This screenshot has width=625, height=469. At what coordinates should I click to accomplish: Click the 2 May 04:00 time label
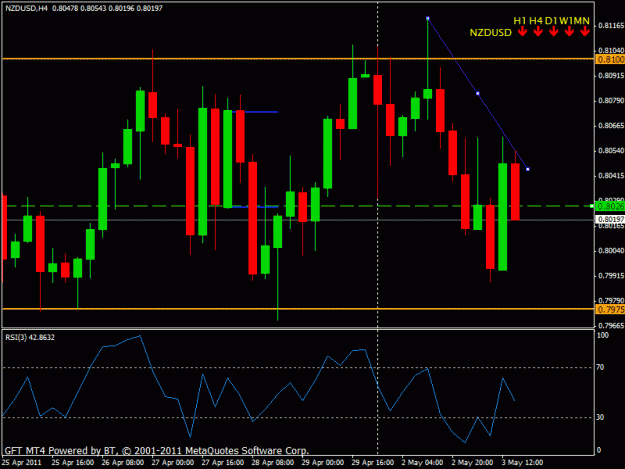(x=423, y=463)
